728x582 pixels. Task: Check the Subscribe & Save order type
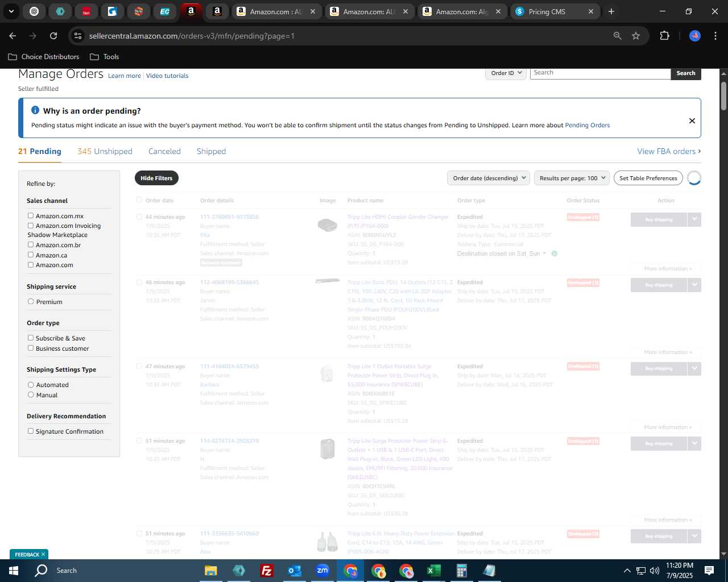click(x=31, y=338)
